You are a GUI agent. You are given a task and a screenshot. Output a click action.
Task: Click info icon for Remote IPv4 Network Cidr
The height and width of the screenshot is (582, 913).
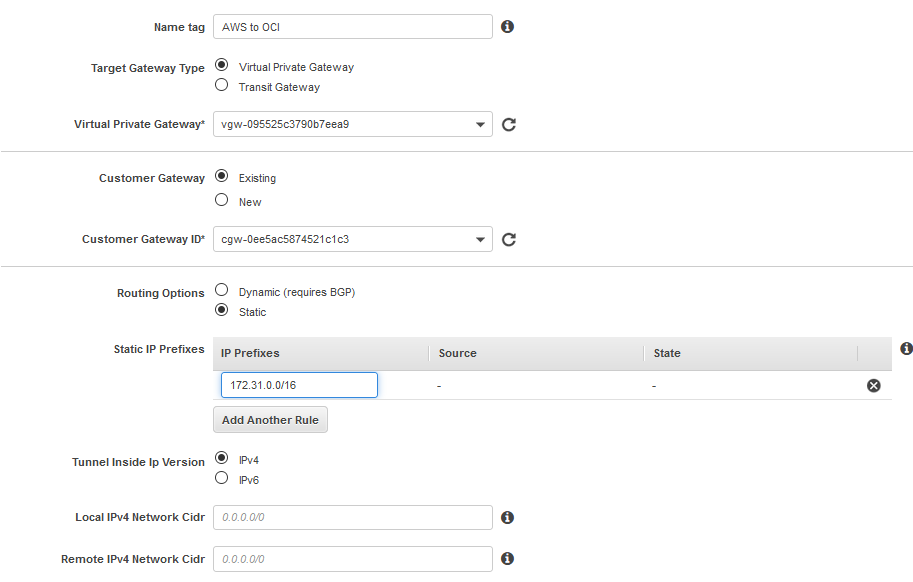click(507, 559)
